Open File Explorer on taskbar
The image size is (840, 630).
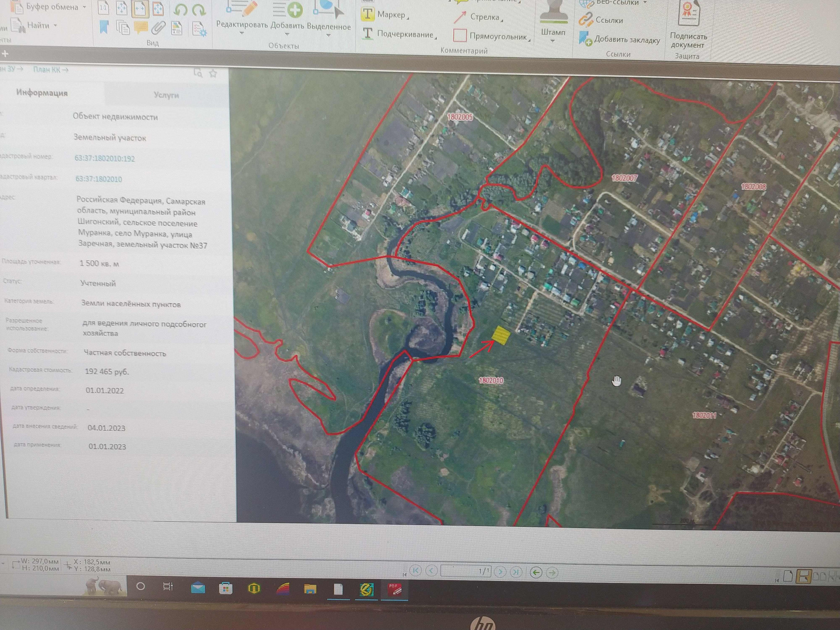pyautogui.click(x=310, y=589)
